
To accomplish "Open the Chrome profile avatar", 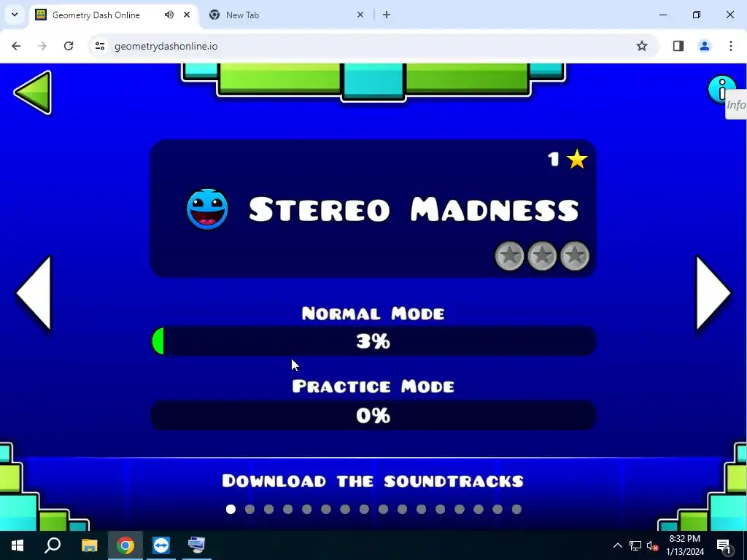I will click(x=705, y=46).
